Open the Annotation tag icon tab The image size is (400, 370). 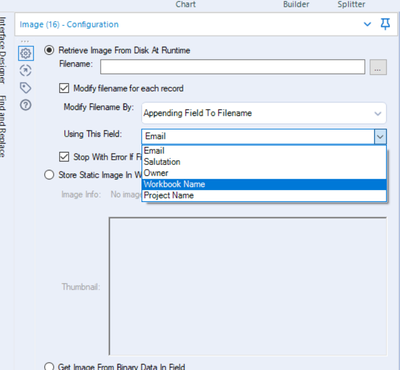click(26, 88)
